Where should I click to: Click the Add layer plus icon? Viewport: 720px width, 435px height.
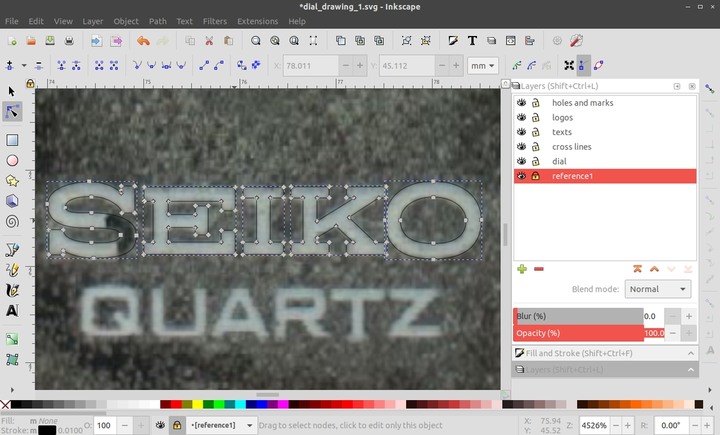coord(522,269)
